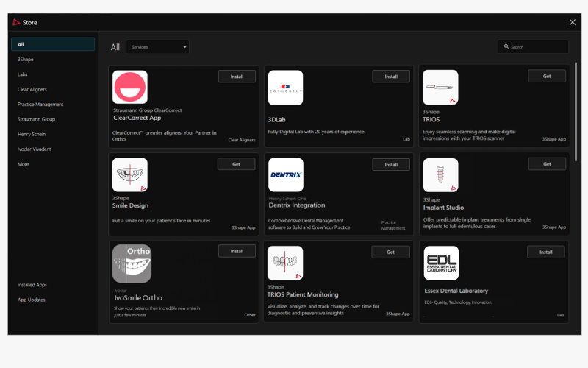
Task: Install the 3DLab app
Action: (391, 77)
